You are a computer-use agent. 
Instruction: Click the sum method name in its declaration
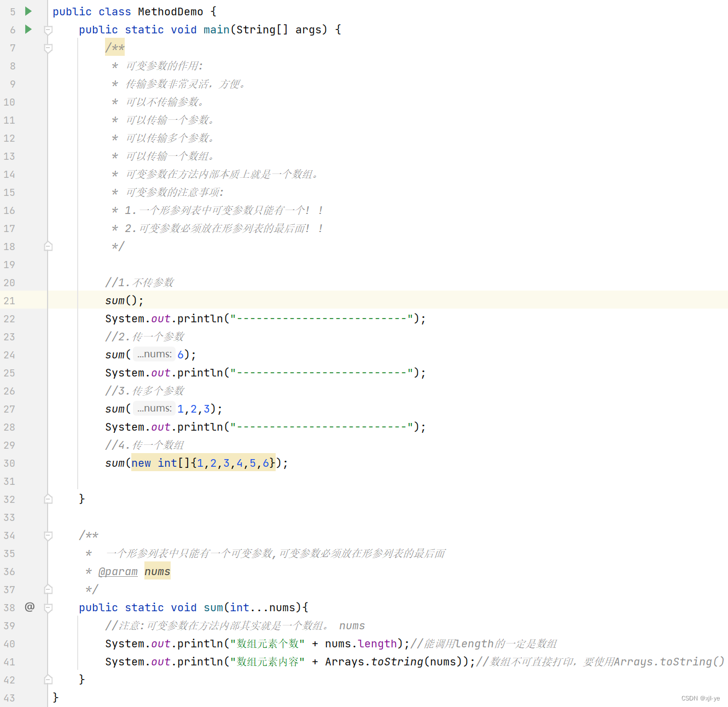click(213, 607)
